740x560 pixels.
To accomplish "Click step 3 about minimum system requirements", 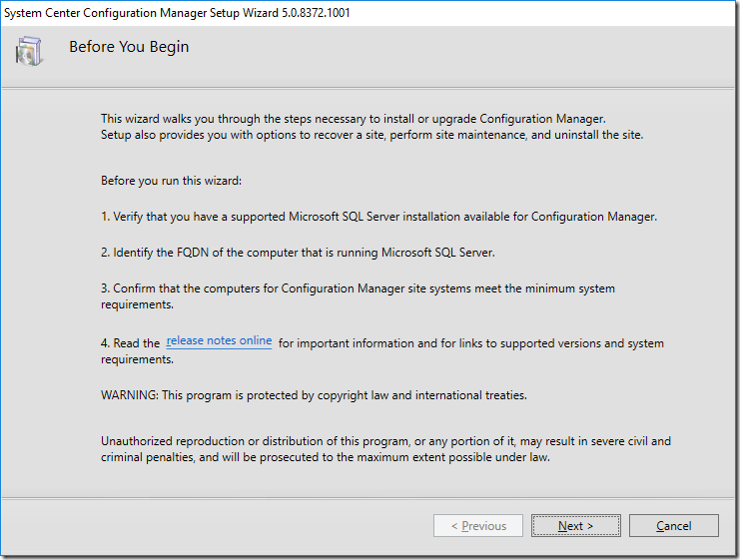I will [358, 296].
